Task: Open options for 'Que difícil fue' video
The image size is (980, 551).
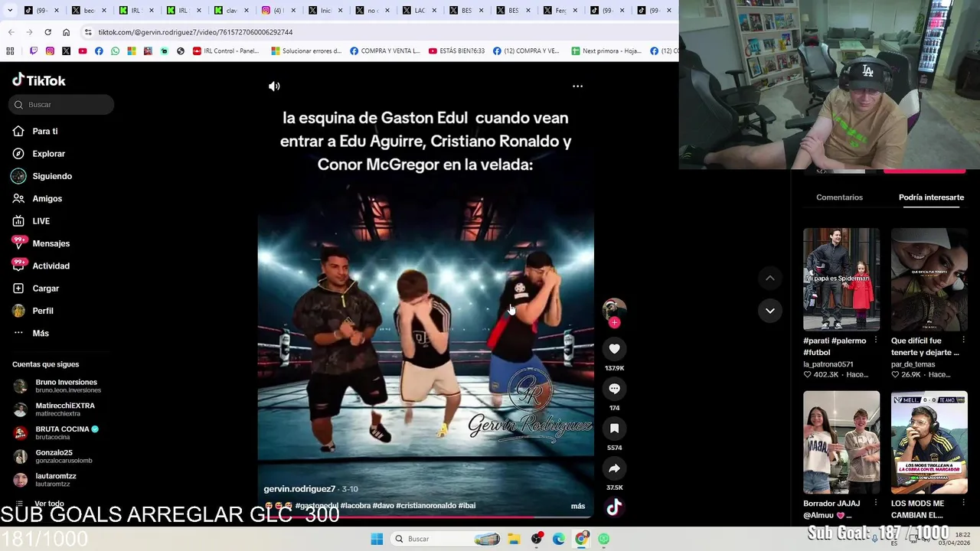Action: [x=963, y=341]
